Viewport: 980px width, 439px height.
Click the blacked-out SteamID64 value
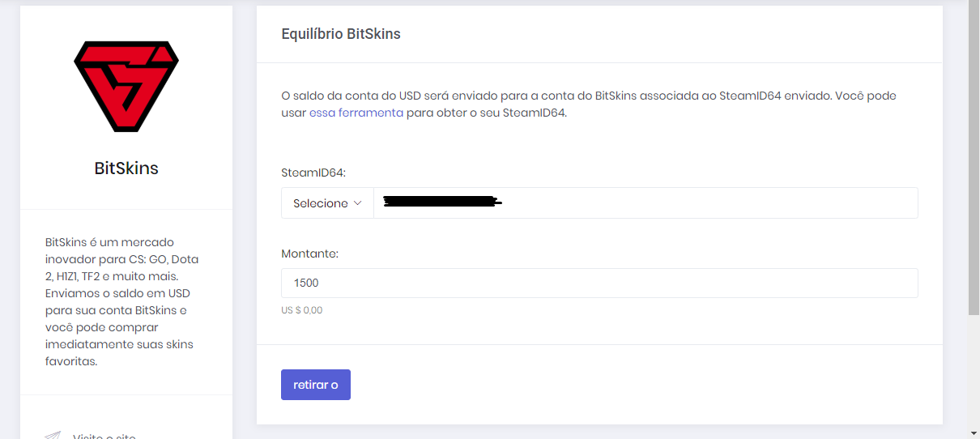(x=441, y=202)
